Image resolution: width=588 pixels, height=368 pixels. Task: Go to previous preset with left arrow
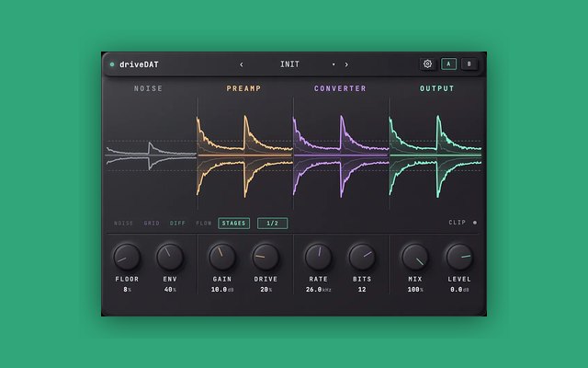(242, 64)
